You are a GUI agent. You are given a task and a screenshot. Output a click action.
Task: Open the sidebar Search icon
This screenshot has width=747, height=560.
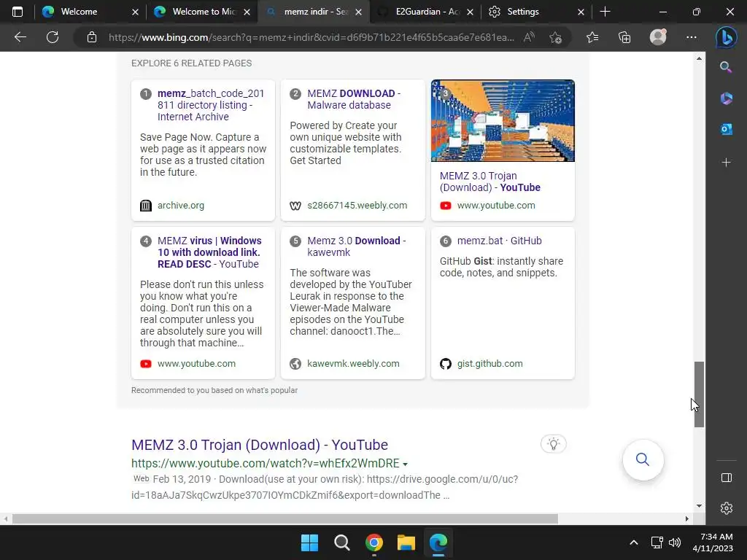pyautogui.click(x=726, y=67)
